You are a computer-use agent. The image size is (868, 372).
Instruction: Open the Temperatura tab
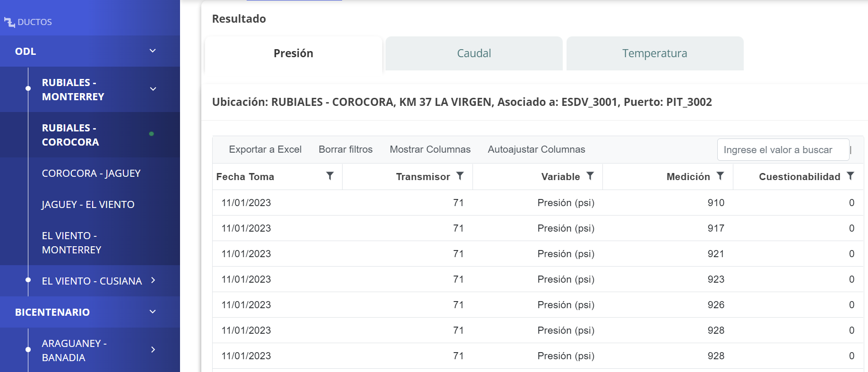654,53
